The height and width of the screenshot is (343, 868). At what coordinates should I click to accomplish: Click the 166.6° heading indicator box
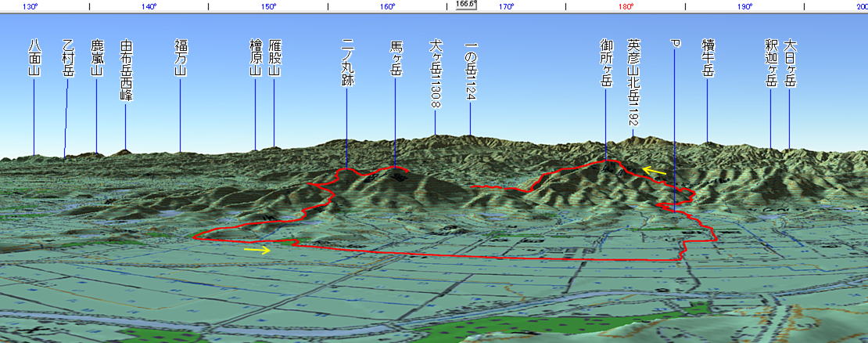(x=466, y=5)
